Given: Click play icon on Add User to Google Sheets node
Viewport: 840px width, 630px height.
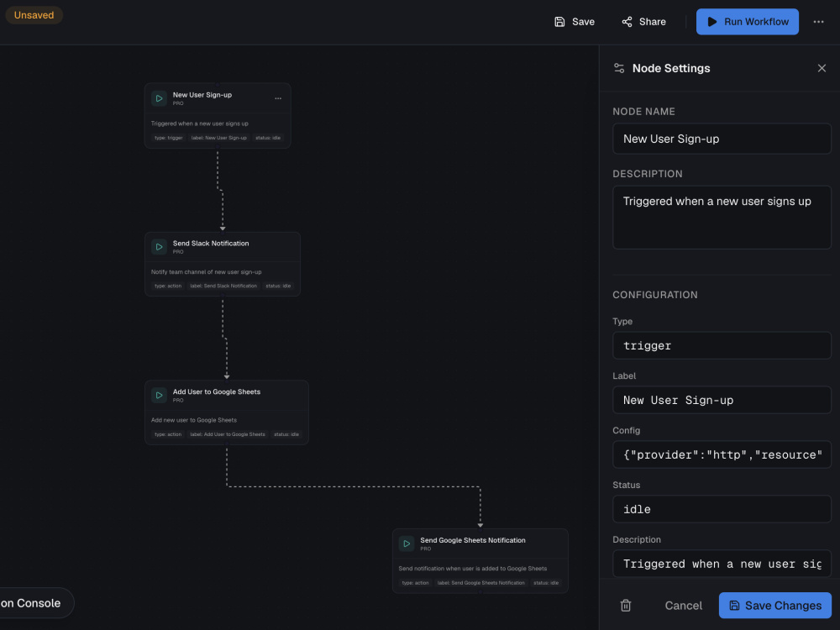Looking at the screenshot, I should [x=159, y=396].
